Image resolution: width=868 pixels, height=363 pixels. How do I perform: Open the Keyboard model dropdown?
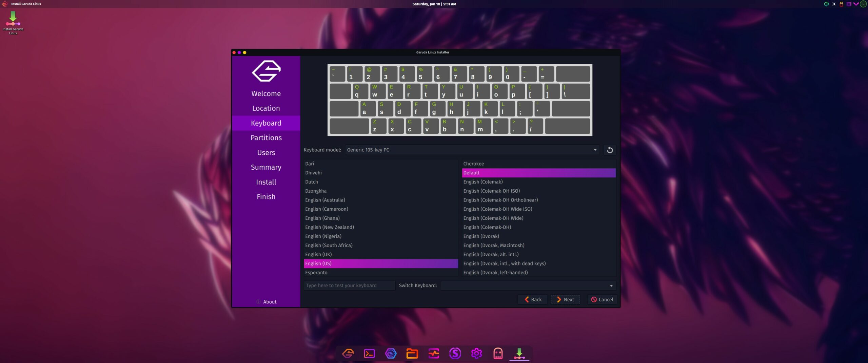(472, 150)
